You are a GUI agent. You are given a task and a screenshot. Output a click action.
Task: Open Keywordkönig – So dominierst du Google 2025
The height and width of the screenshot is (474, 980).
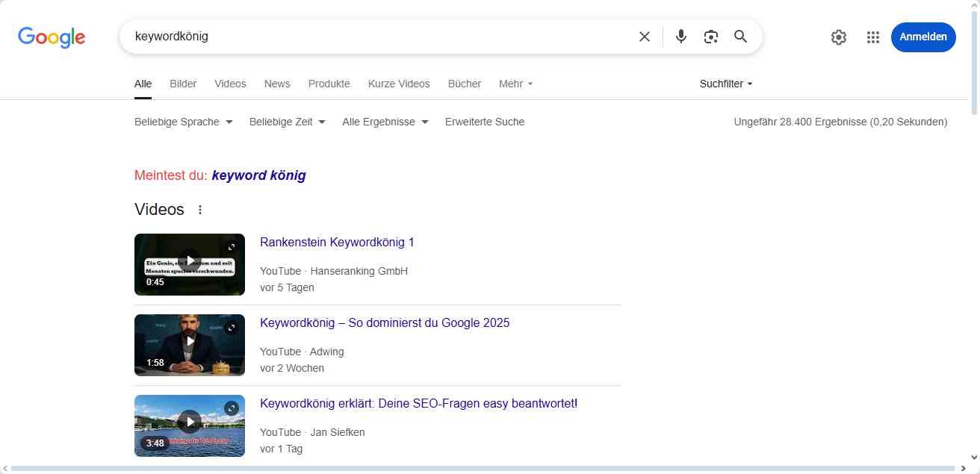coord(385,322)
